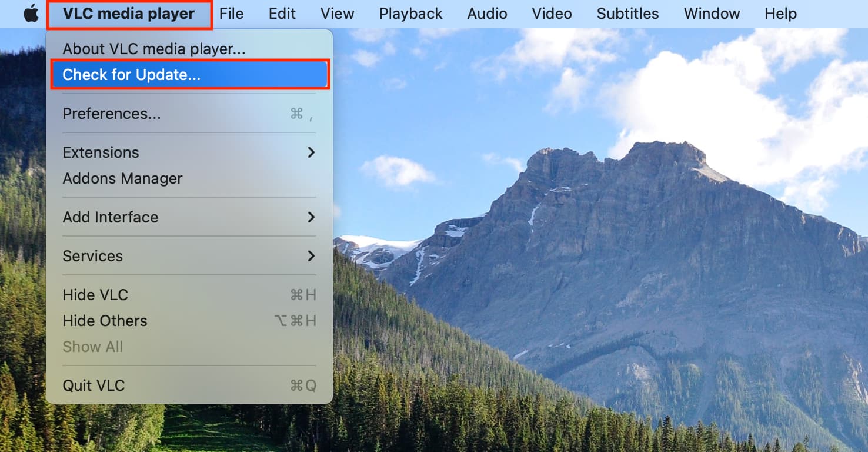The height and width of the screenshot is (452, 868).
Task: Open the Playback menu
Action: [x=410, y=14]
